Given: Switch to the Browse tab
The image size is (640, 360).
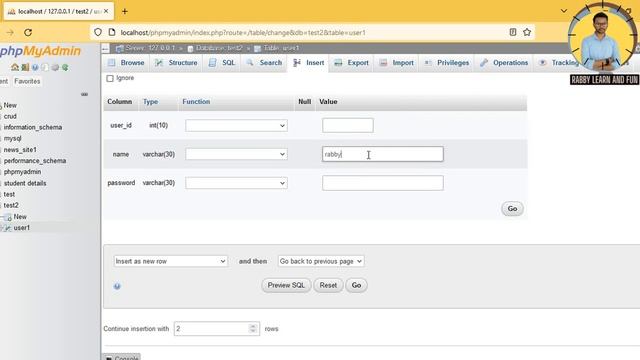Looking at the screenshot, I should (126, 63).
